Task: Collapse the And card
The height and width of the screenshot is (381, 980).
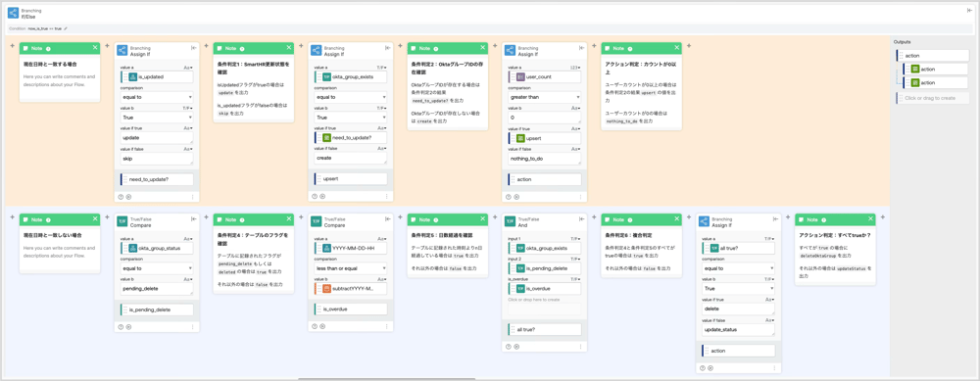Action: tap(582, 219)
